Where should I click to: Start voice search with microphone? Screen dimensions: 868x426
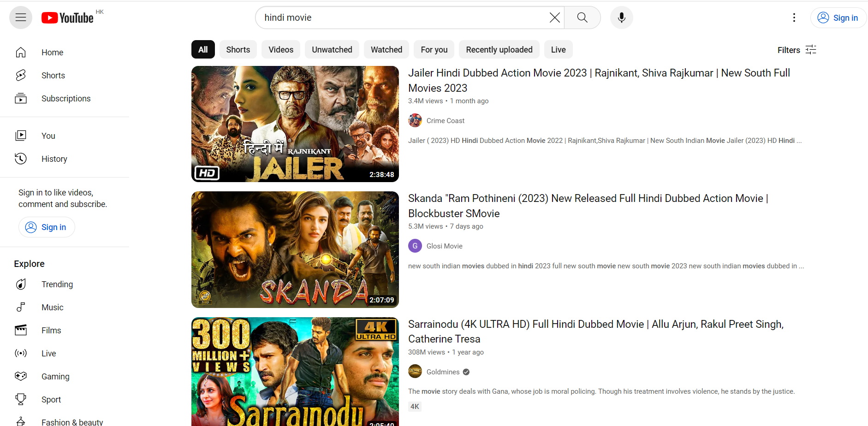[x=621, y=18]
